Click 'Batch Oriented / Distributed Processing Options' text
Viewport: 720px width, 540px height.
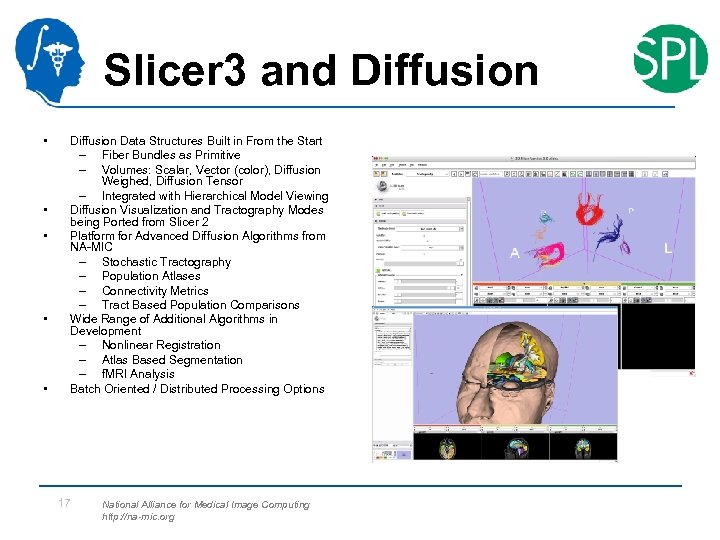coord(197,389)
